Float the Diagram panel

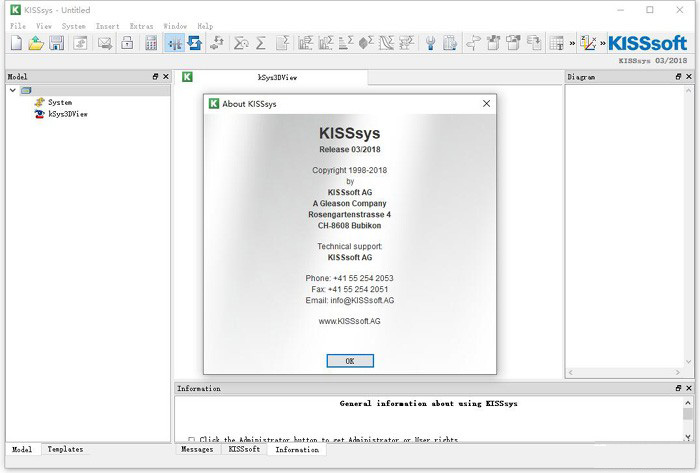(x=678, y=77)
